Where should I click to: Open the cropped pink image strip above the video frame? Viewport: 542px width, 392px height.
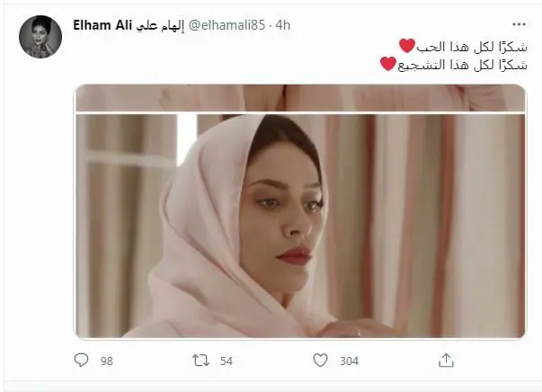tap(300, 98)
